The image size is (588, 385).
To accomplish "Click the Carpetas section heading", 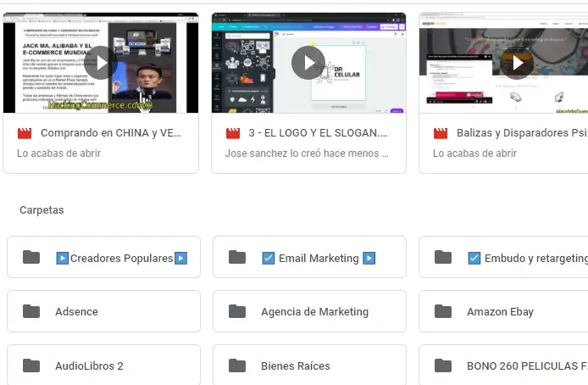I will (x=42, y=210).
